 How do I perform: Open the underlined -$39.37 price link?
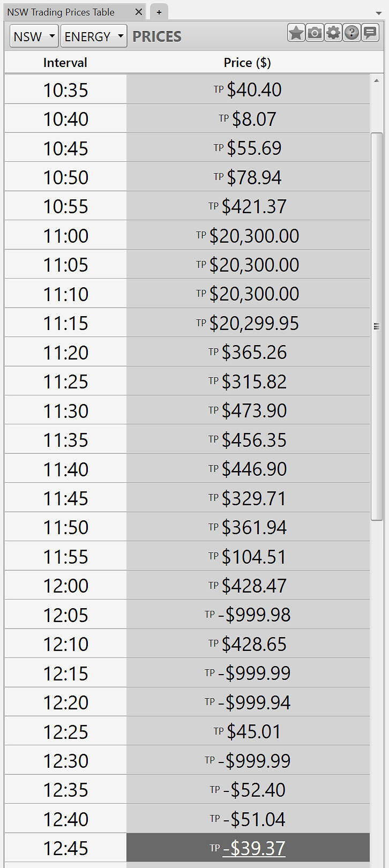254,848
